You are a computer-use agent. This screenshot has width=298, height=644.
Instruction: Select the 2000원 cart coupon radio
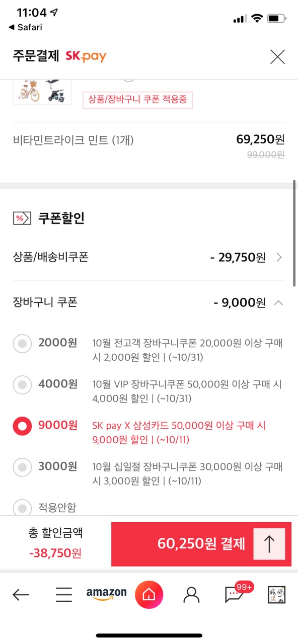[x=22, y=344]
